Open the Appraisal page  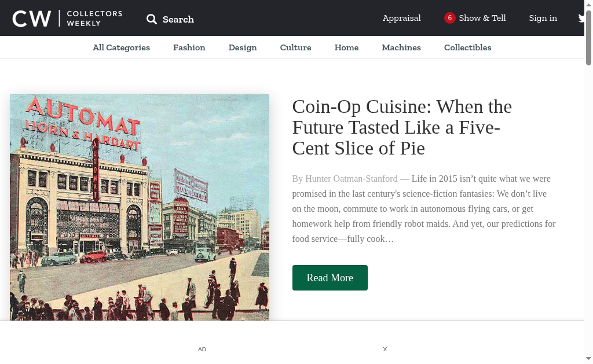[x=401, y=18]
